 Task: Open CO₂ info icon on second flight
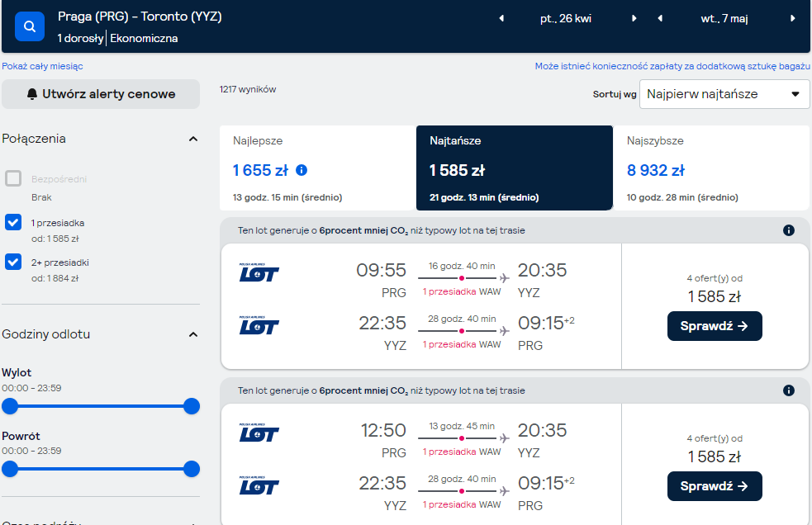pos(788,390)
